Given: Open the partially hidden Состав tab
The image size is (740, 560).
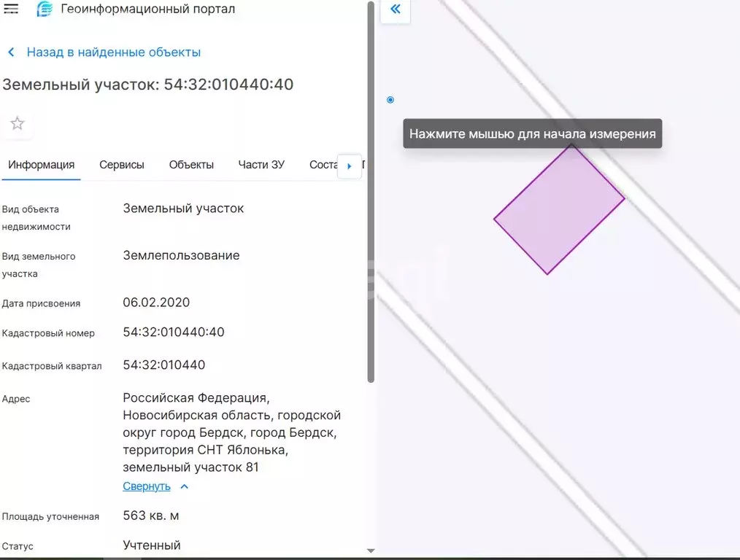Looking at the screenshot, I should [x=323, y=165].
